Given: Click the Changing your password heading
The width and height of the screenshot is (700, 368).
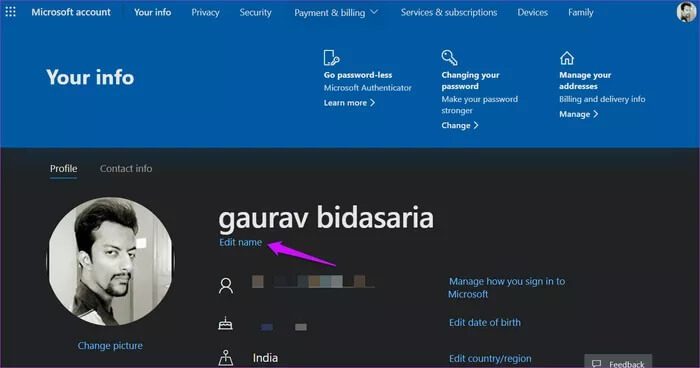Looking at the screenshot, I should click(471, 81).
